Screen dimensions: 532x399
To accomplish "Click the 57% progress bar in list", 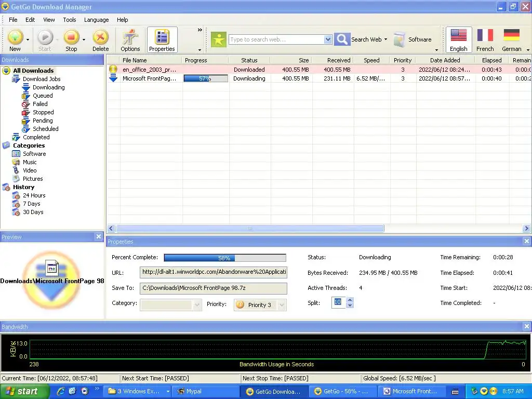I will pyautogui.click(x=206, y=78).
